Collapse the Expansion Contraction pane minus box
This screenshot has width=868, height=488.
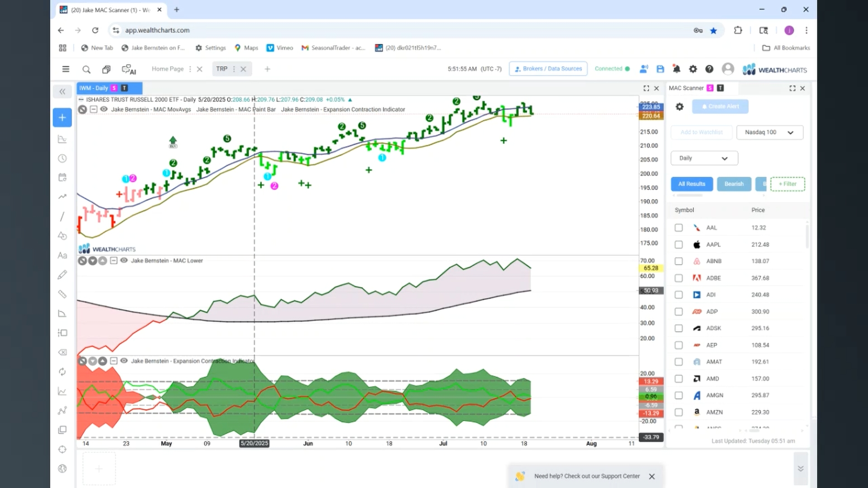point(113,361)
